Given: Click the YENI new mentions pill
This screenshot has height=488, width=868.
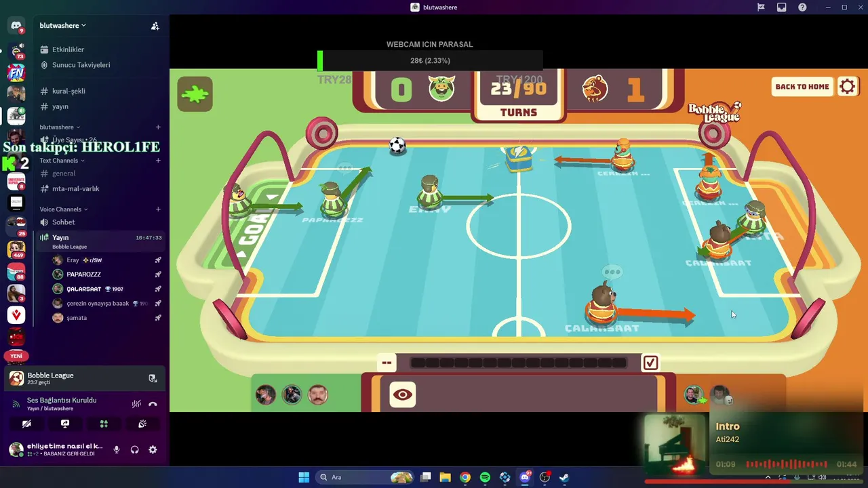Looking at the screenshot, I should [x=16, y=356].
